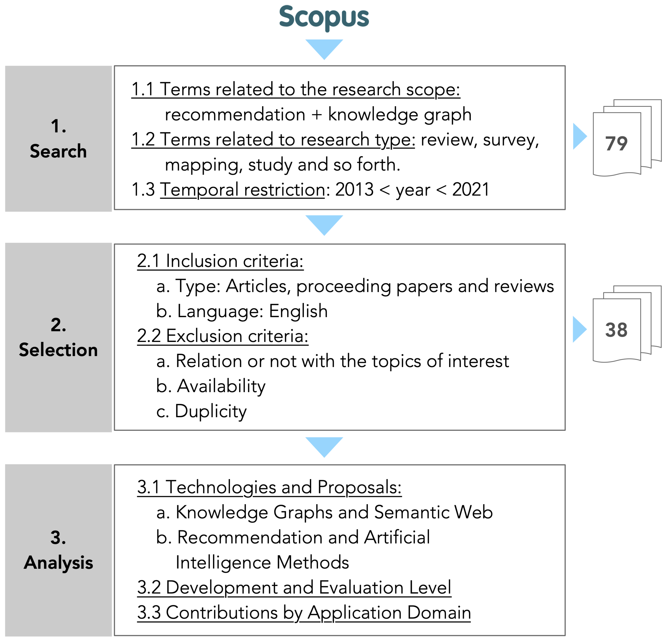Click the right arrow beside Selection box
The image size is (669, 644).
[580, 329]
